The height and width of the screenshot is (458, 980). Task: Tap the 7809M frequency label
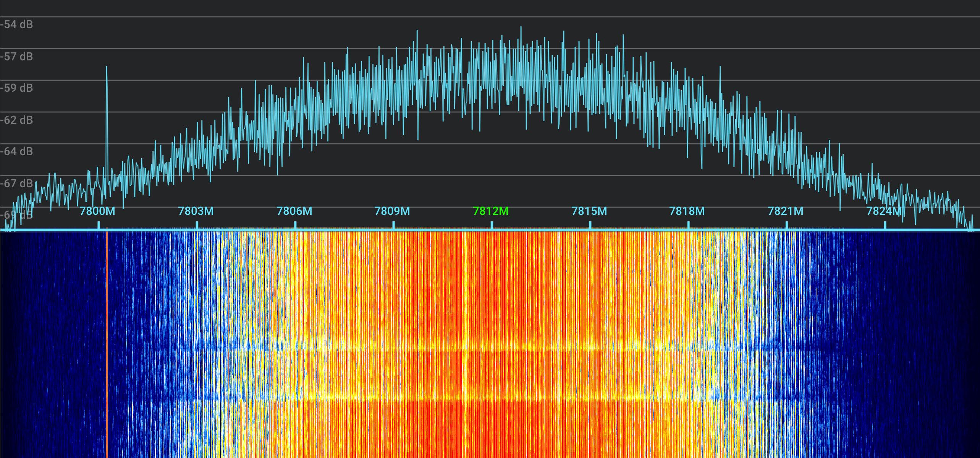pyautogui.click(x=392, y=211)
